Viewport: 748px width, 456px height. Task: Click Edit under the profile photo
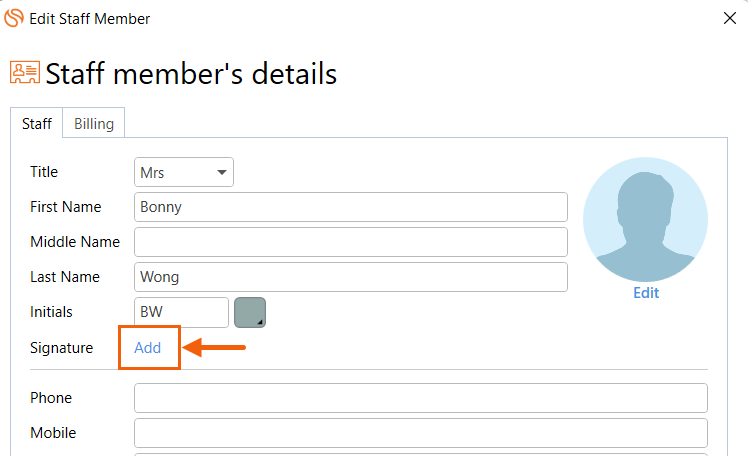(646, 293)
